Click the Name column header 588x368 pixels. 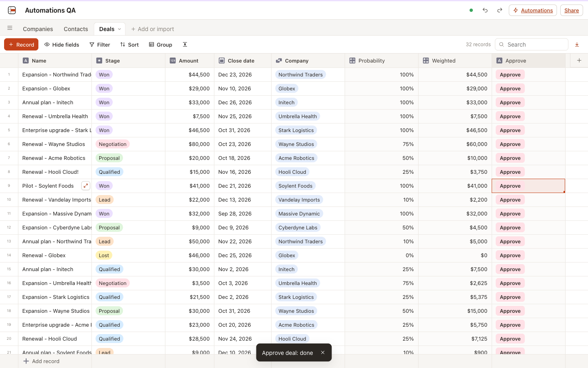(x=55, y=61)
